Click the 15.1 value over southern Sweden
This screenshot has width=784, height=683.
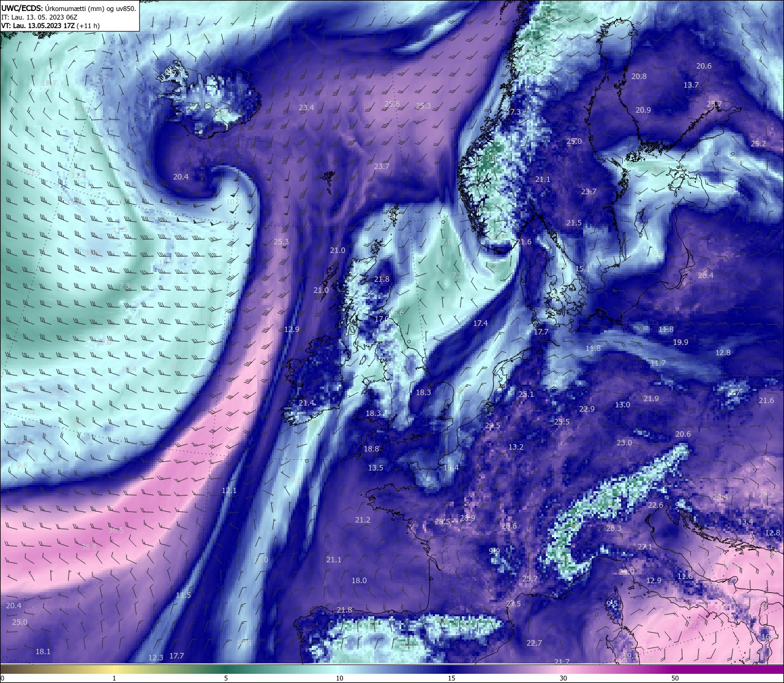(582, 269)
